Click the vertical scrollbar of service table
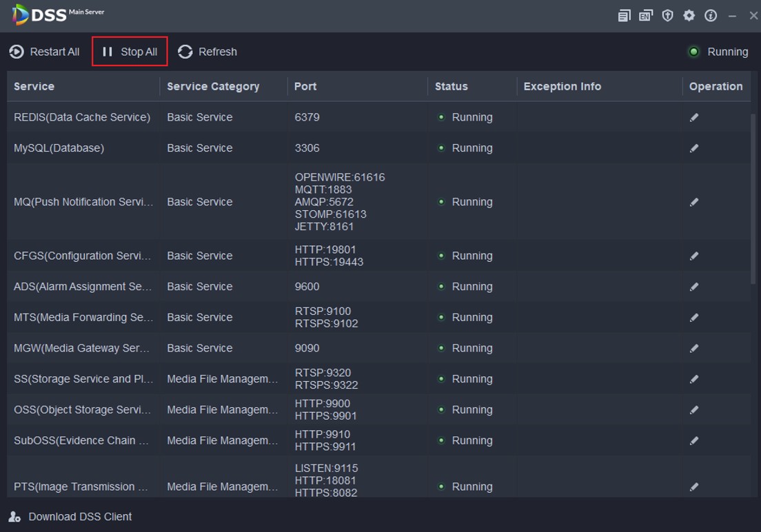Viewport: 761px width, 532px height. pos(753,200)
